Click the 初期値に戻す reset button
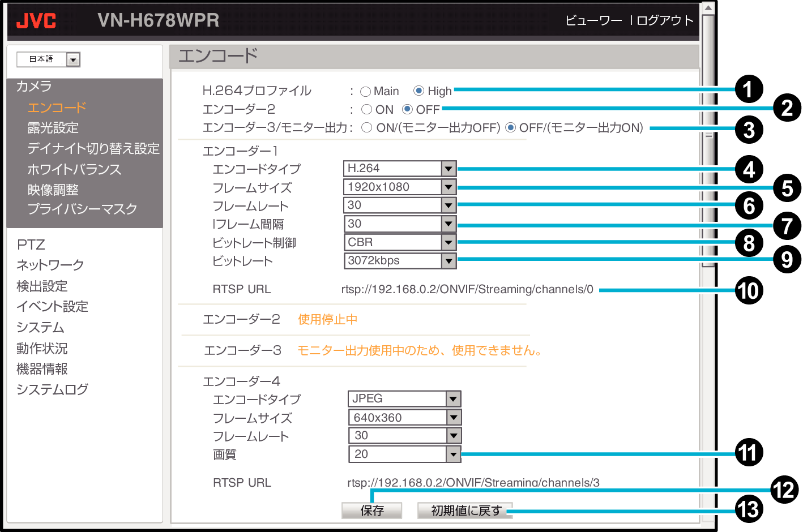Image resolution: width=803 pixels, height=532 pixels. (465, 510)
